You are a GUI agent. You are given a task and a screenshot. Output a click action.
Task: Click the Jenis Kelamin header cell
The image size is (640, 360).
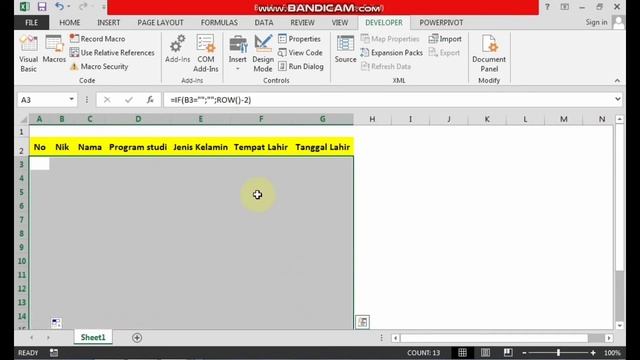[x=200, y=147]
